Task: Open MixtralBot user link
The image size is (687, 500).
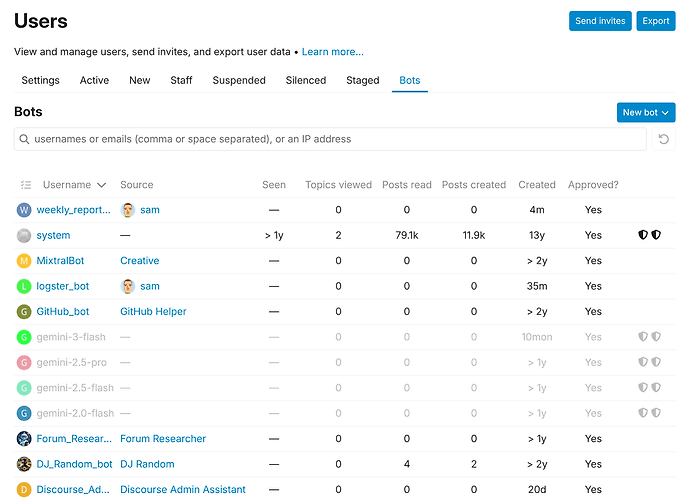Action: [60, 261]
